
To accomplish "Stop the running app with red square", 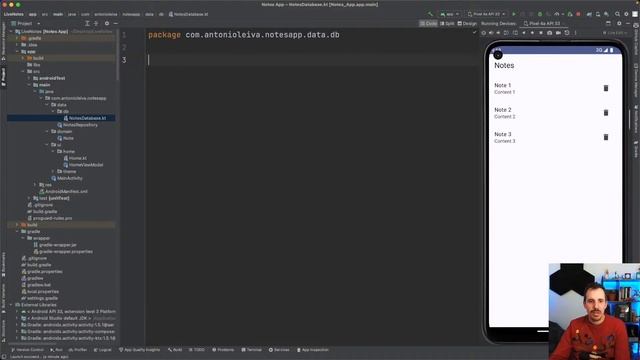I will click(578, 14).
